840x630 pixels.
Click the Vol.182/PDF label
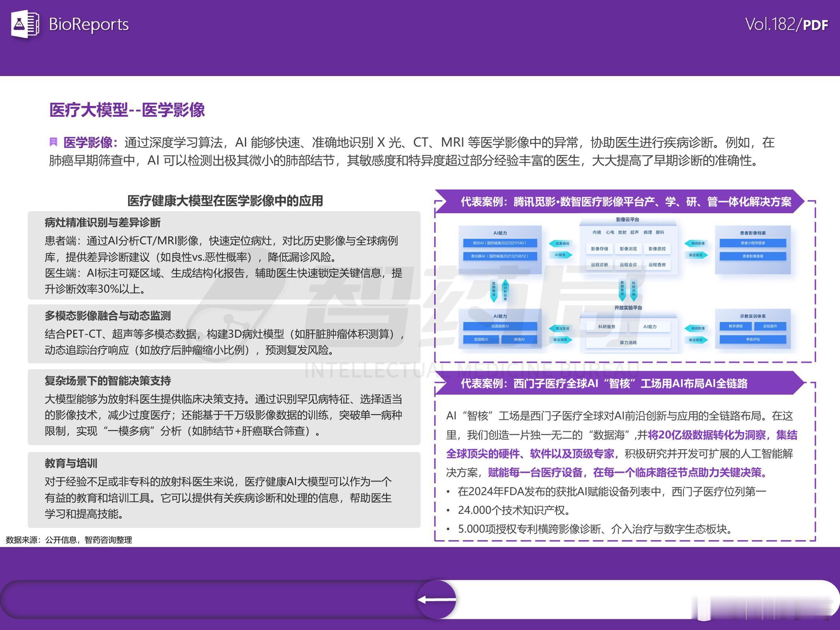click(x=786, y=24)
